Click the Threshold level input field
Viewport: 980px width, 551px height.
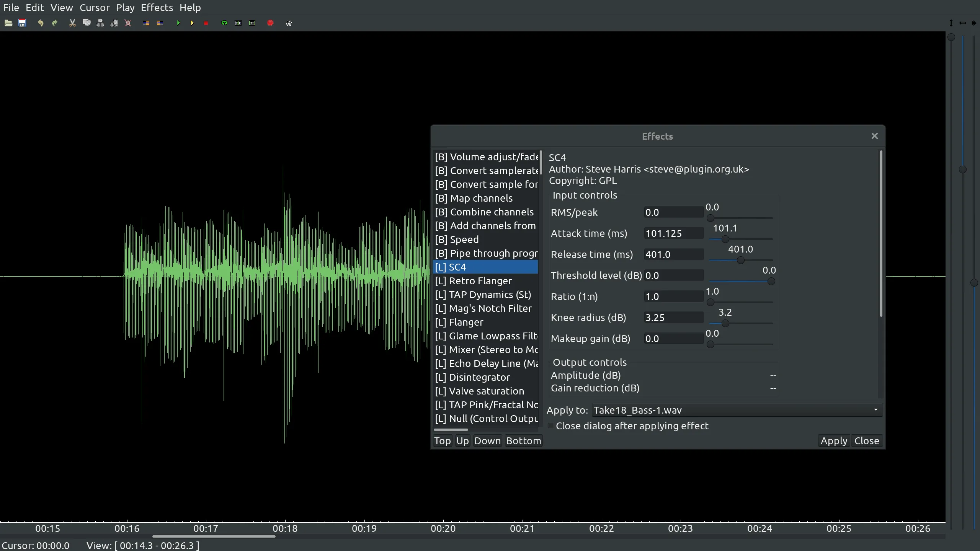(674, 275)
